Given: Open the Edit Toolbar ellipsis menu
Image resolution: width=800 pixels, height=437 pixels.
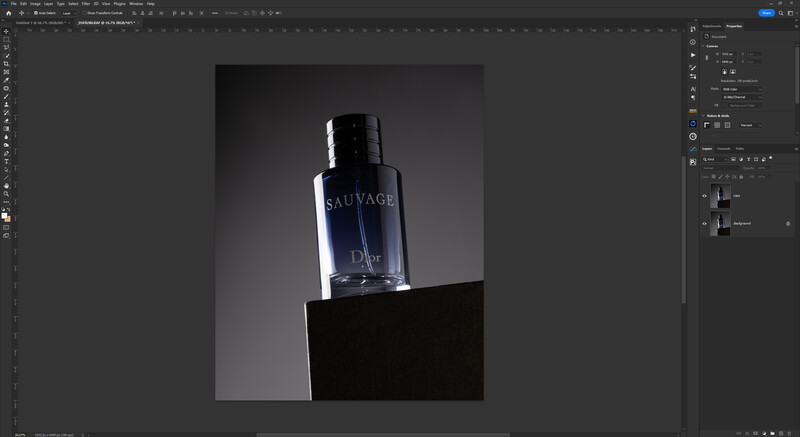Looking at the screenshot, I should 6,202.
